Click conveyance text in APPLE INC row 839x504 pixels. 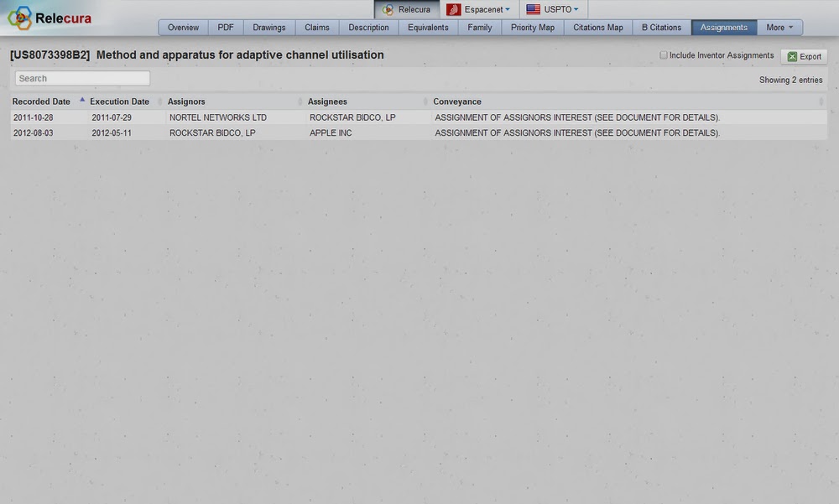pos(577,132)
